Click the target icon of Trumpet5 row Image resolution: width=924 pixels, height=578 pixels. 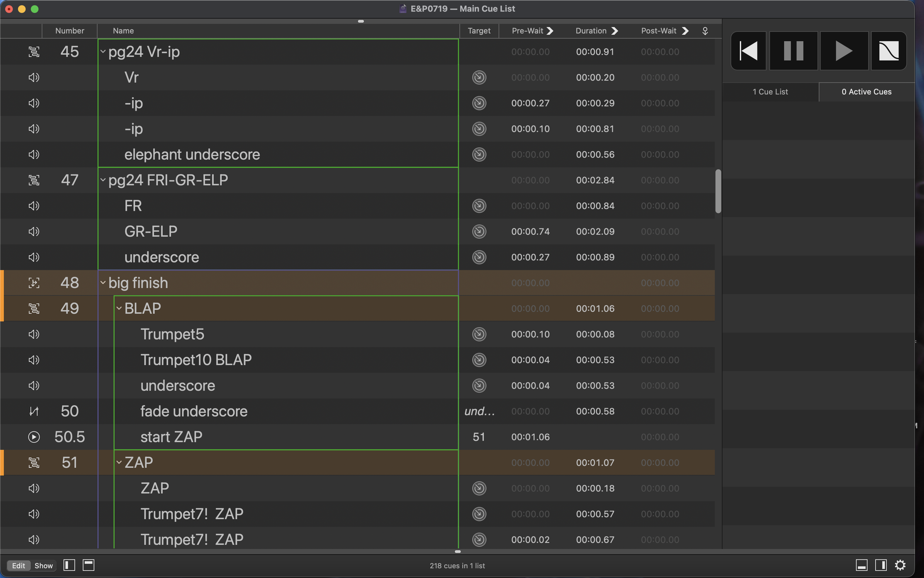point(479,334)
